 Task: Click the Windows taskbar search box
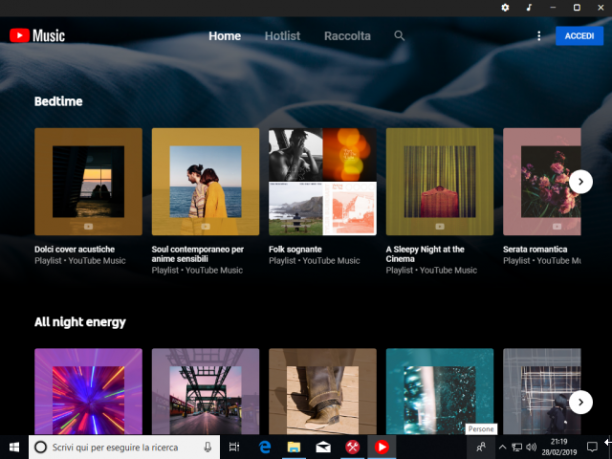124,447
